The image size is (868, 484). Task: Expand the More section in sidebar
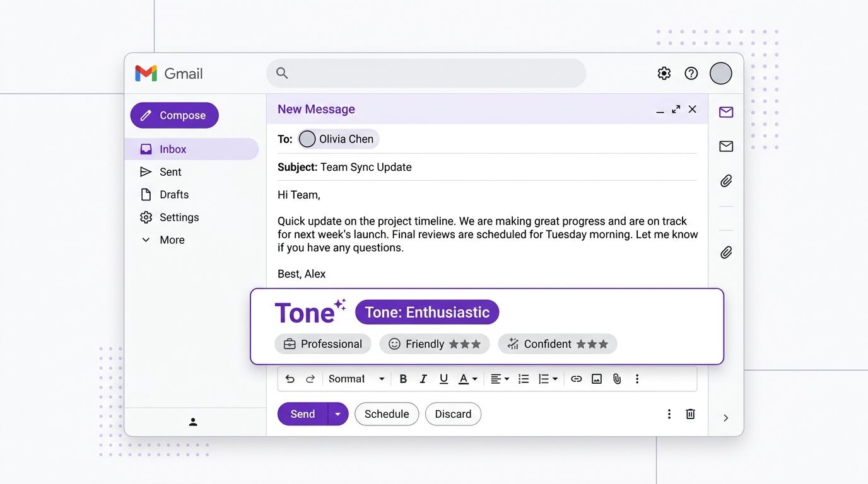163,240
